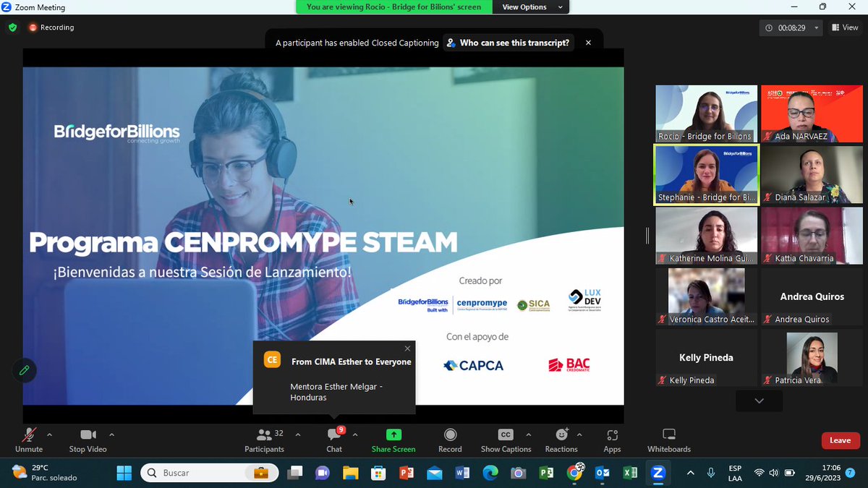
Task: Open Excel from taskbar
Action: click(630, 473)
